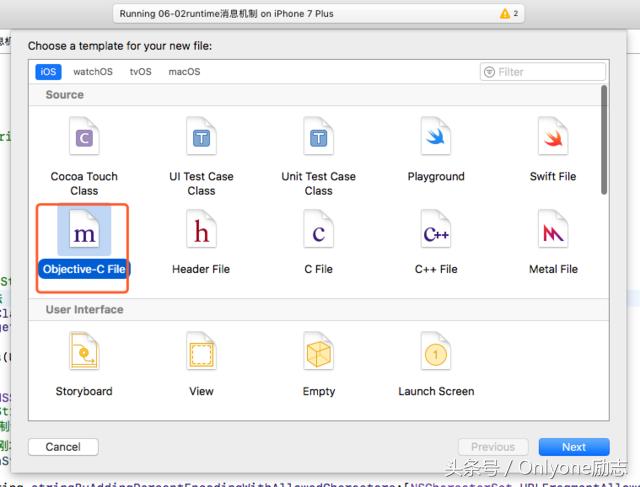Select the Playground template icon
Image resolution: width=640 pixels, height=487 pixels.
(x=436, y=136)
